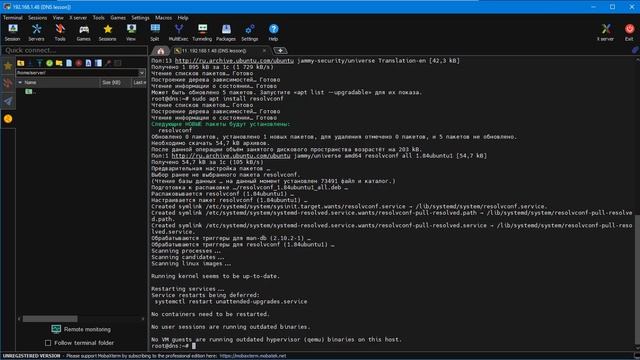
Task: Click the paperclip icon at right edge
Action: (x=635, y=50)
